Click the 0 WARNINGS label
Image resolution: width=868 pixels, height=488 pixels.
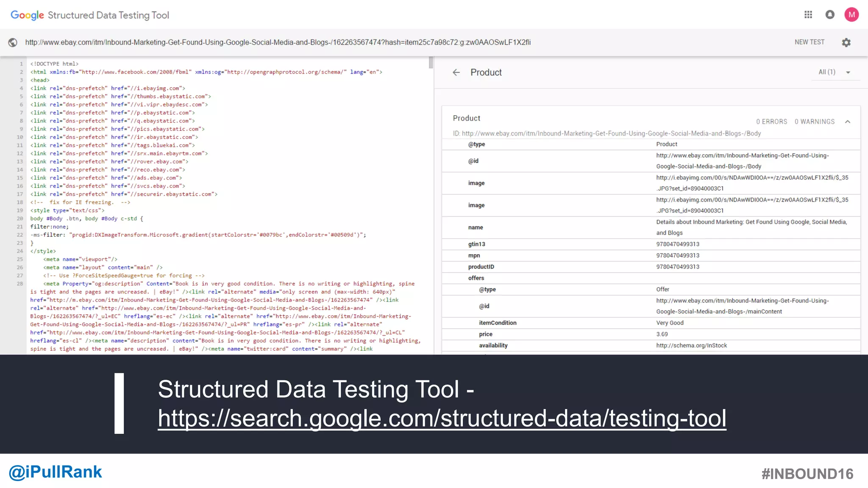click(815, 122)
